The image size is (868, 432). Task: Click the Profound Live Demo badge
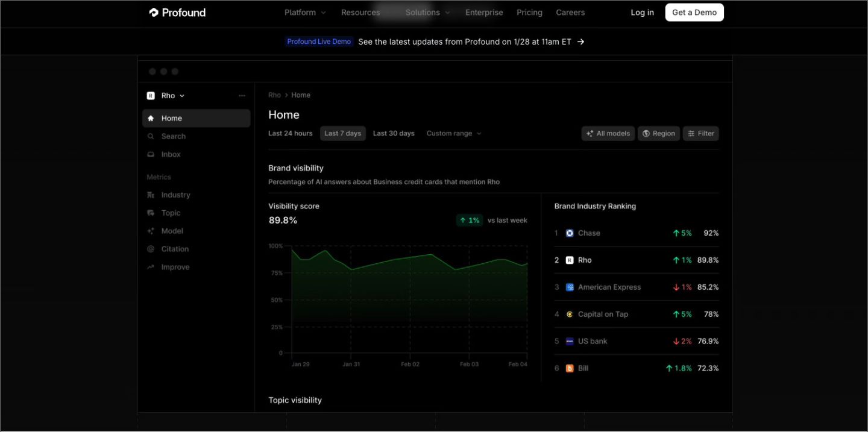tap(319, 42)
